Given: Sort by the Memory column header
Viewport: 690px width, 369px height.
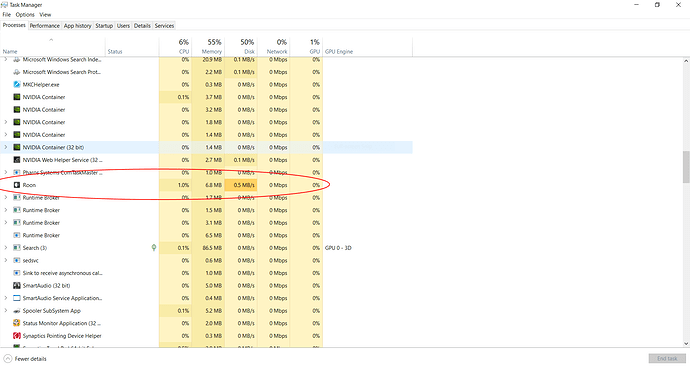Looking at the screenshot, I should coord(208,47).
